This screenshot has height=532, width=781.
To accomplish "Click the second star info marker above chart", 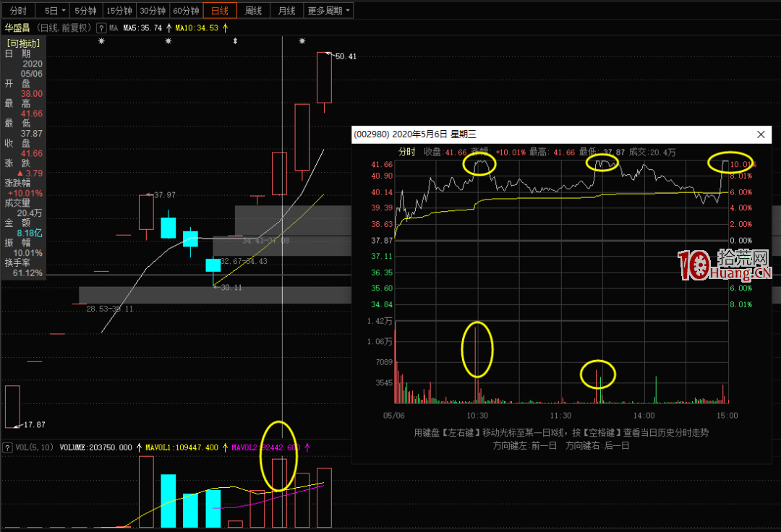I will click(168, 40).
